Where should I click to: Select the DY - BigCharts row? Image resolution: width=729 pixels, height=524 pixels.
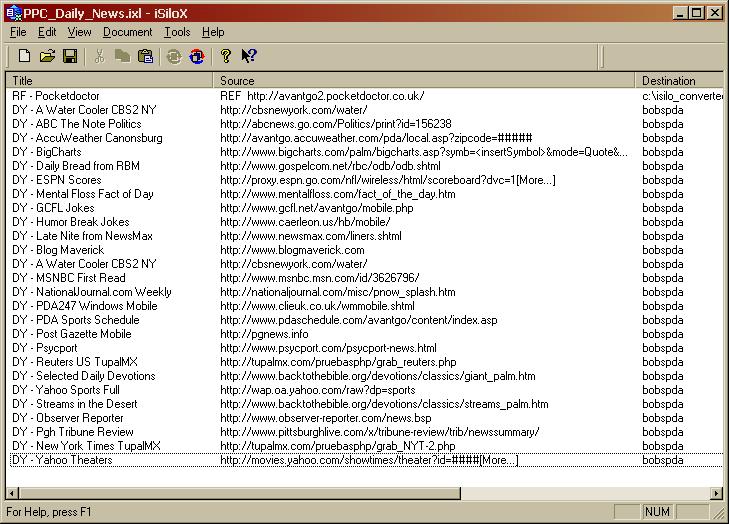point(366,152)
